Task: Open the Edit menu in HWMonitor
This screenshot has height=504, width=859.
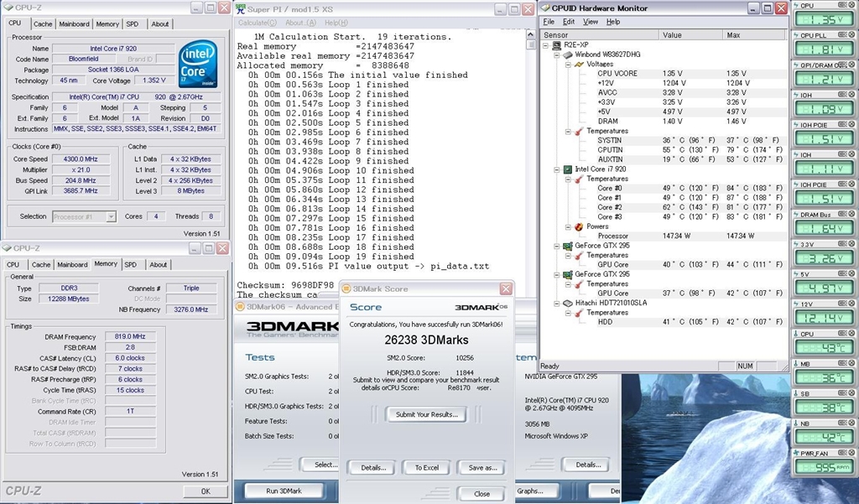Action: tap(569, 22)
